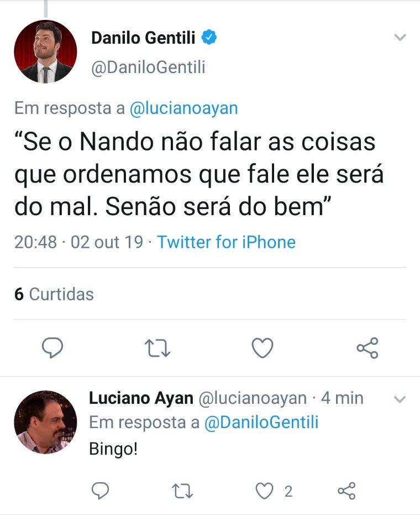Open Luciano Ayan display name
The height and width of the screenshot is (516, 420).
[x=141, y=398]
